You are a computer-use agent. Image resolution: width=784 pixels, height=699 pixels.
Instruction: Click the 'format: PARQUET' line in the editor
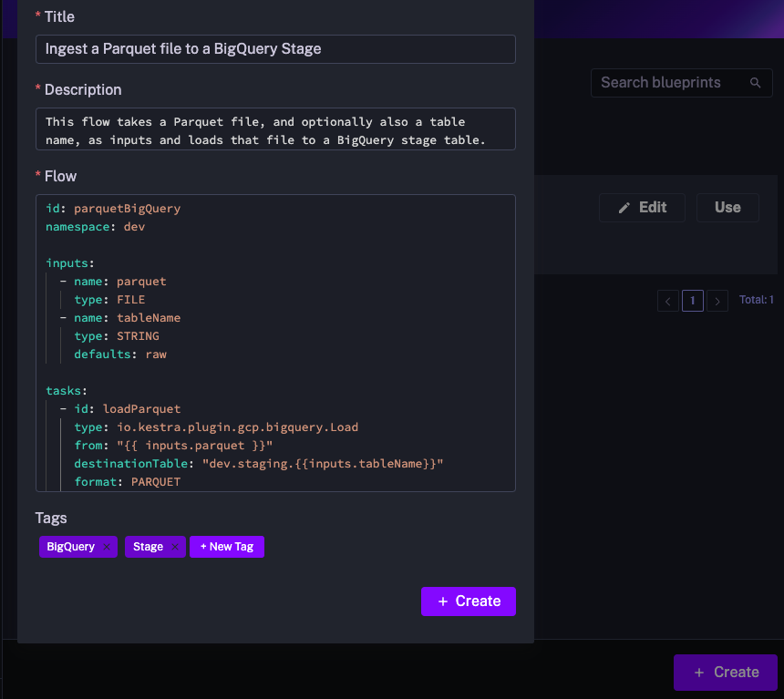coord(128,482)
